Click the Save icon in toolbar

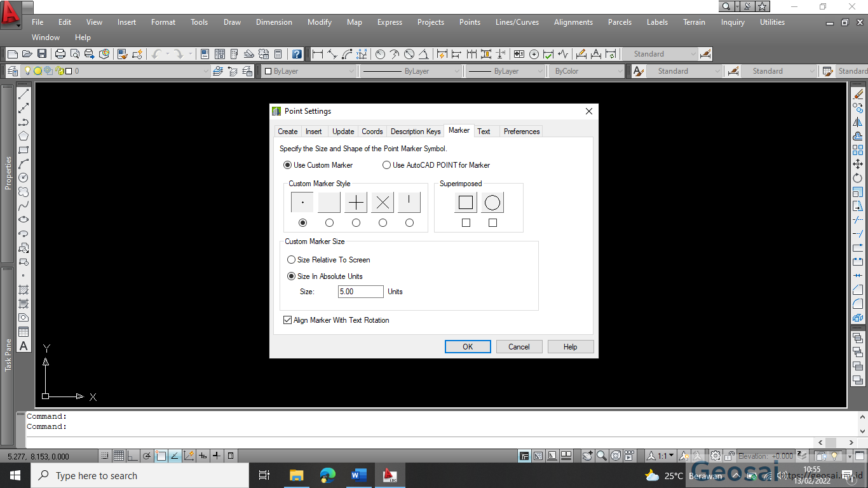click(42, 54)
